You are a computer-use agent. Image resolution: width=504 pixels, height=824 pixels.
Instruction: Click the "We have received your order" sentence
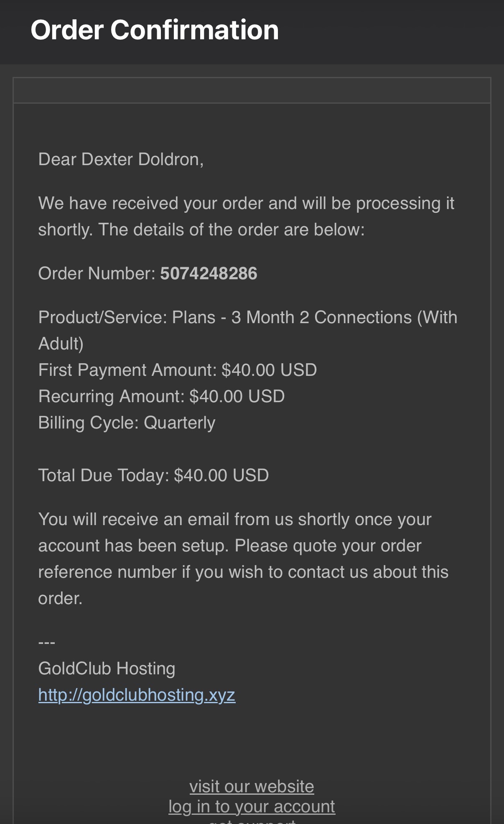(x=246, y=204)
